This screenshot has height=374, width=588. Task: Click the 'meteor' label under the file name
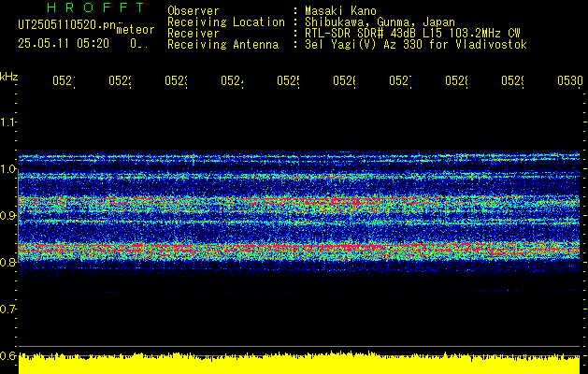point(136,30)
